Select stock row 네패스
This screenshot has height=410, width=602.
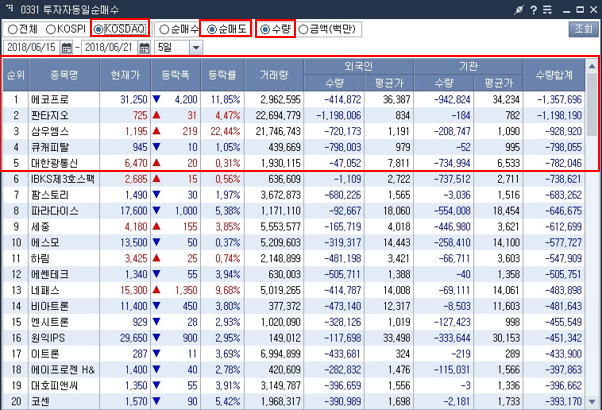(x=294, y=290)
